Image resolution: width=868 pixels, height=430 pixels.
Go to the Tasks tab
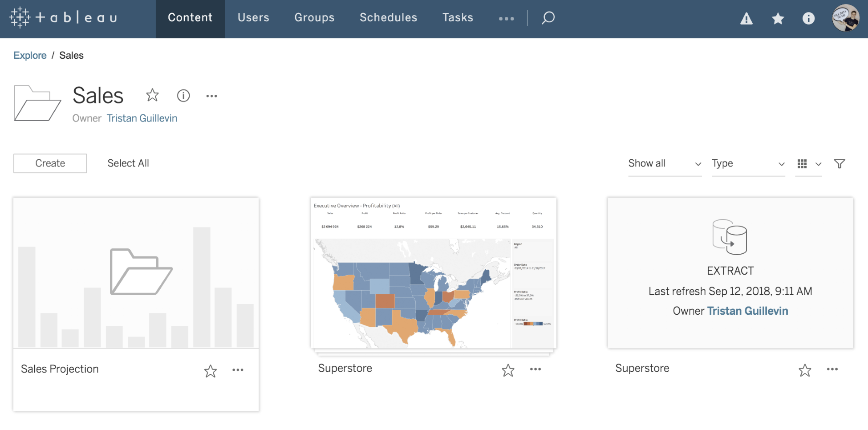coord(458,18)
